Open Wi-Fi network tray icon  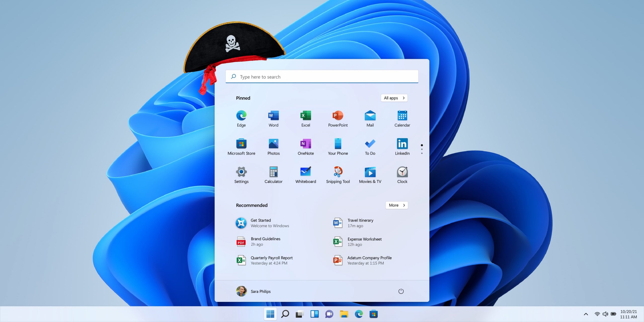[597, 314]
